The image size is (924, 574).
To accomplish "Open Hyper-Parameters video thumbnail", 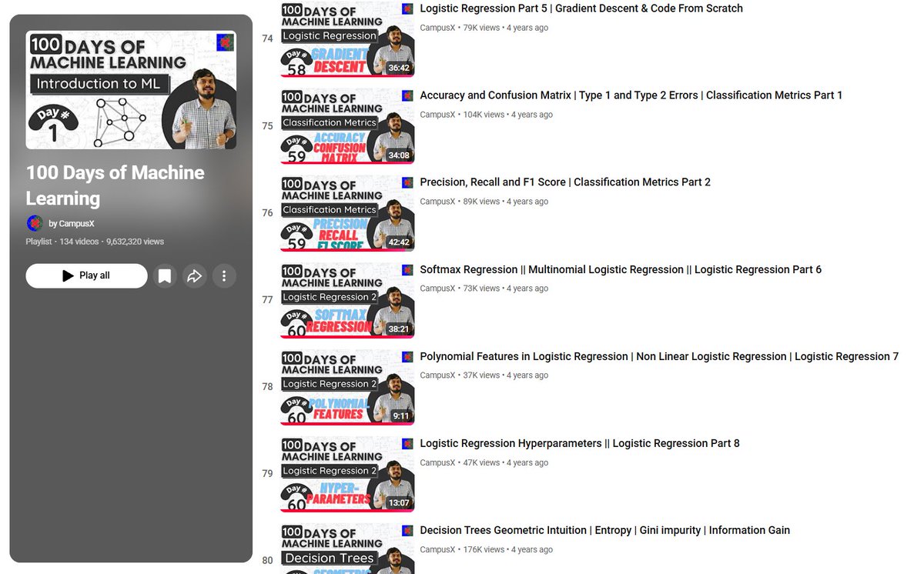I will [x=347, y=474].
